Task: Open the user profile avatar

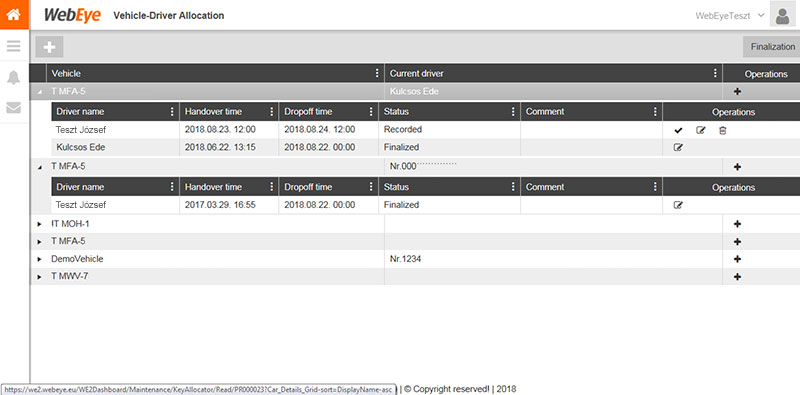Action: (x=782, y=16)
